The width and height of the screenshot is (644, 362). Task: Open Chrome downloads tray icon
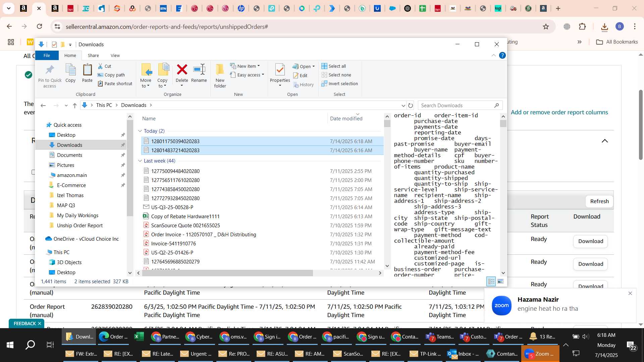tap(604, 27)
